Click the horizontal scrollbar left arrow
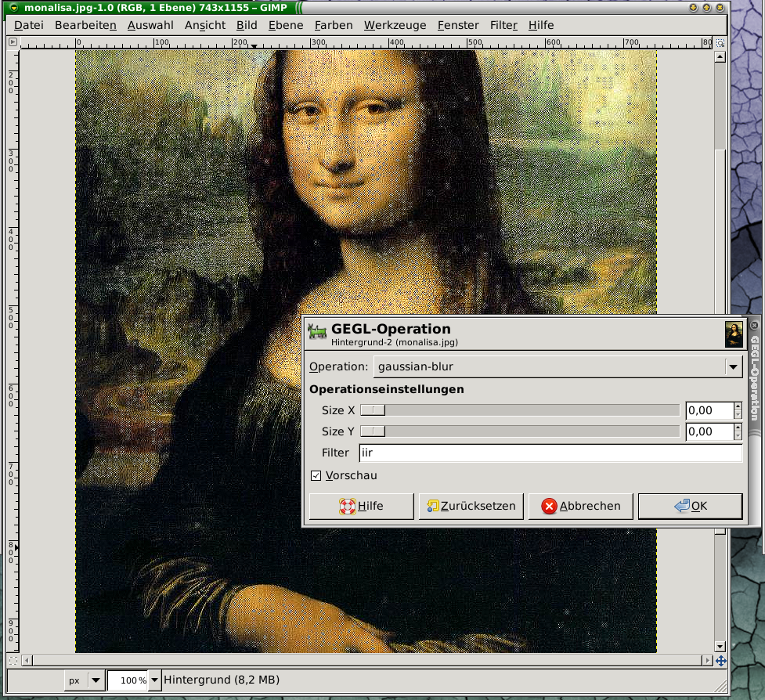Viewport: 765px width, 700px height. pyautogui.click(x=27, y=661)
